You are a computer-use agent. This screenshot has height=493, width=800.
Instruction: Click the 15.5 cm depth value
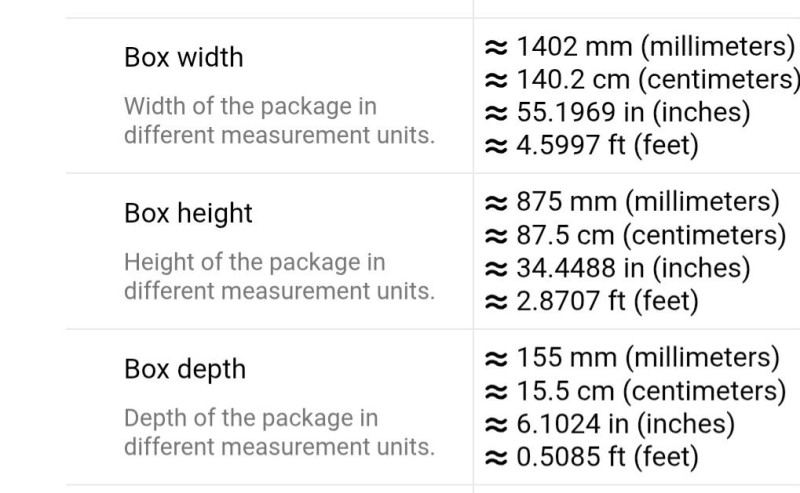560,391
